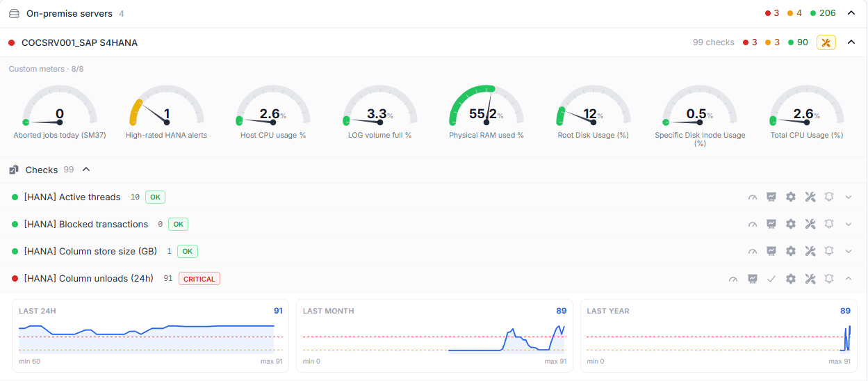Click the On-premise servers heading

tap(69, 13)
